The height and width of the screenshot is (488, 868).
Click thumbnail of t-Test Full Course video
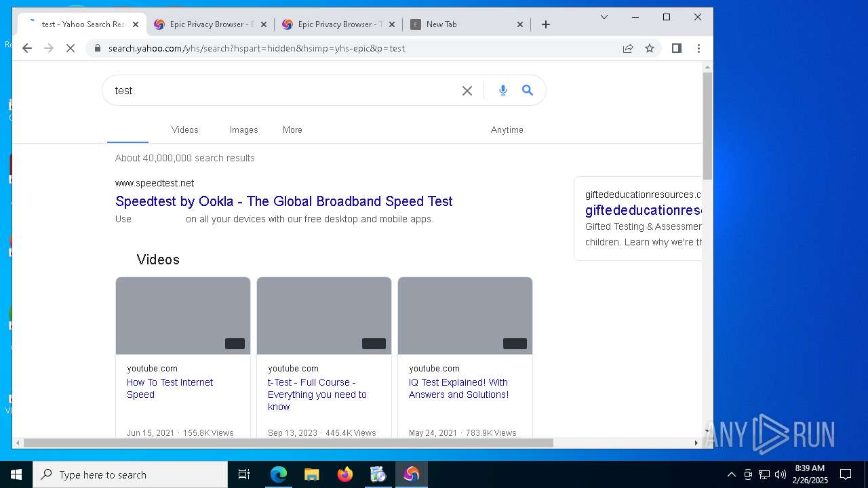coord(324,316)
